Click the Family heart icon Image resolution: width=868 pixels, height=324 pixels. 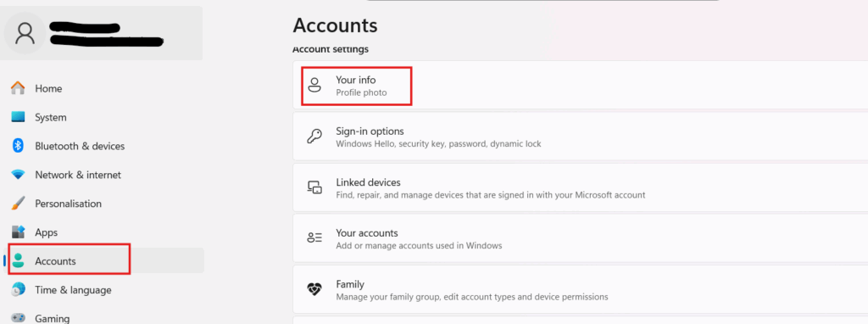coord(314,289)
